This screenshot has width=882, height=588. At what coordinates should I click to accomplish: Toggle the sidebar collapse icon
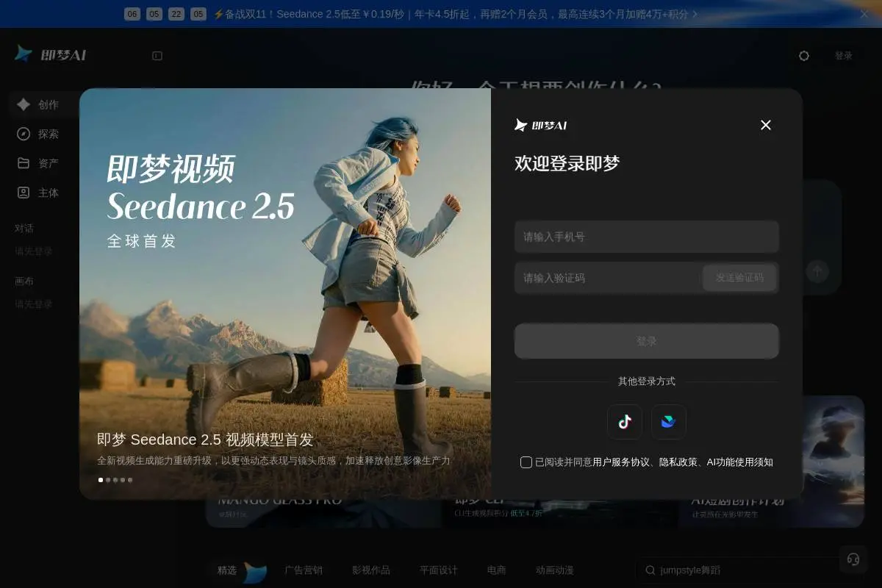pyautogui.click(x=157, y=56)
